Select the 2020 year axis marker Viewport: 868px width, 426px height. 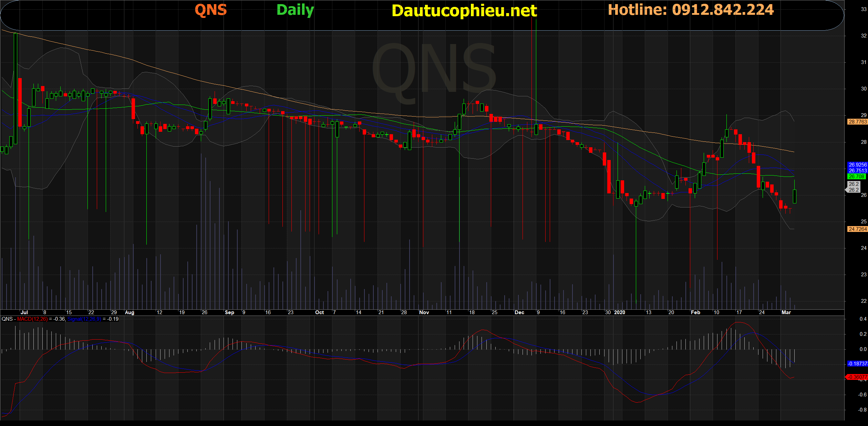619,312
